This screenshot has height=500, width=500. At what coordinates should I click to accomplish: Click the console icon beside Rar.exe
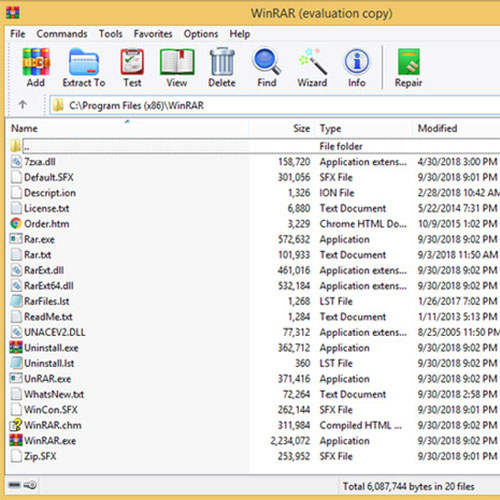tap(16, 239)
